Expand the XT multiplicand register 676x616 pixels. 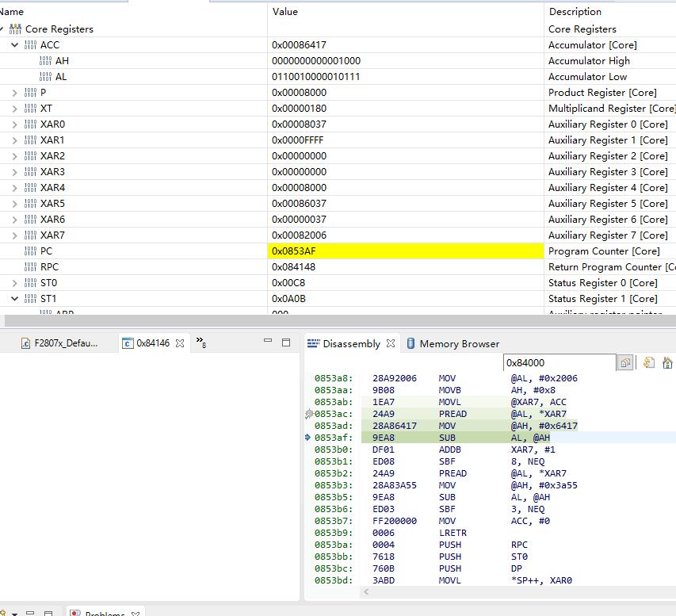coord(14,109)
